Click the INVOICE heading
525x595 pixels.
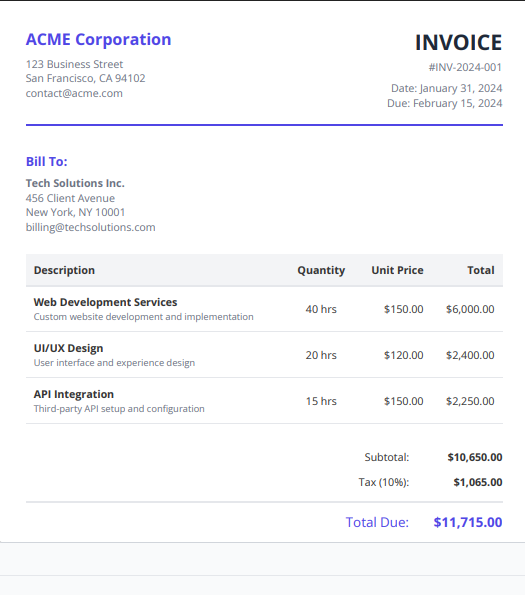coord(459,42)
